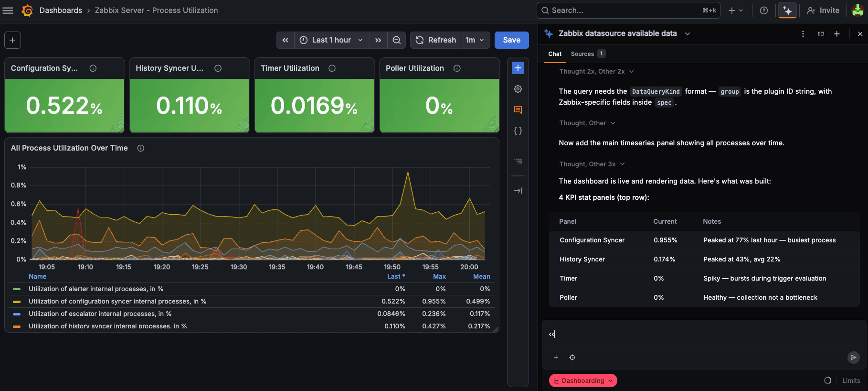Expand the New plus dropdown in top bar
The width and height of the screenshot is (868, 391).
[x=736, y=11]
